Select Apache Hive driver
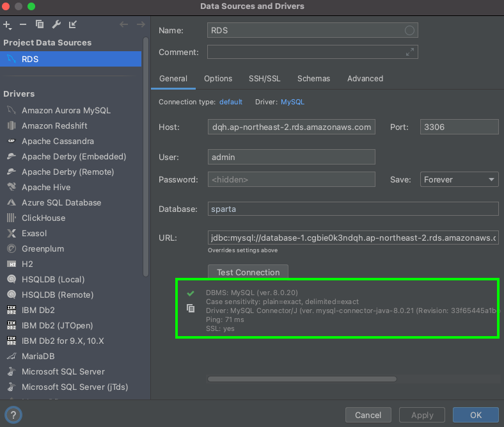The height and width of the screenshot is (427, 504). coord(71,188)
